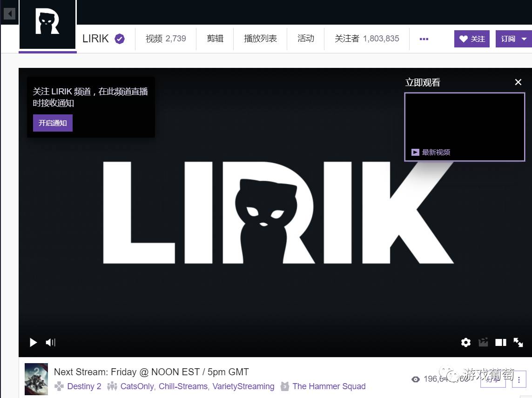This screenshot has height=398, width=532.
Task: Click the communities people icon
Action: point(112,386)
